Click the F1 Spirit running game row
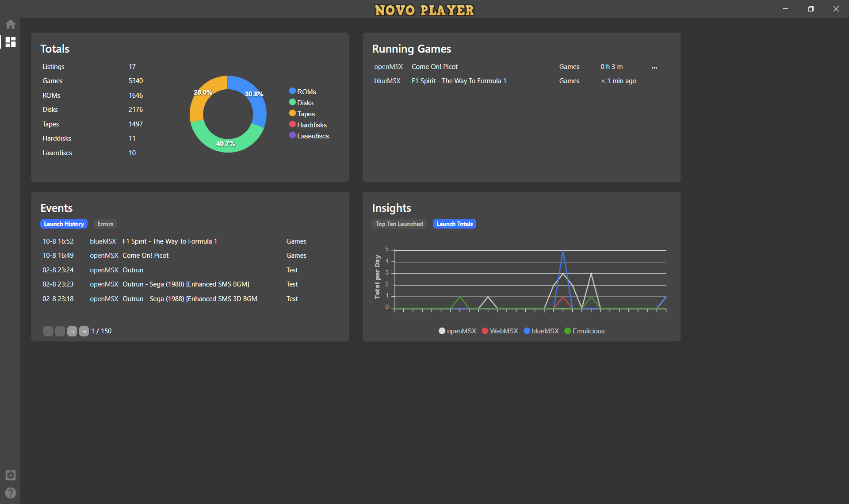Viewport: 849px width, 504px height. click(459, 81)
